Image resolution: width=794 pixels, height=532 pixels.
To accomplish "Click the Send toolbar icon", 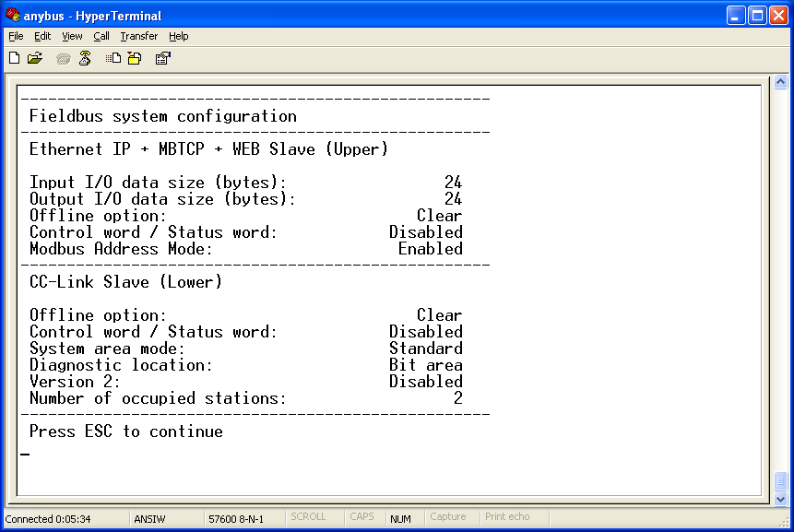I will (x=113, y=58).
